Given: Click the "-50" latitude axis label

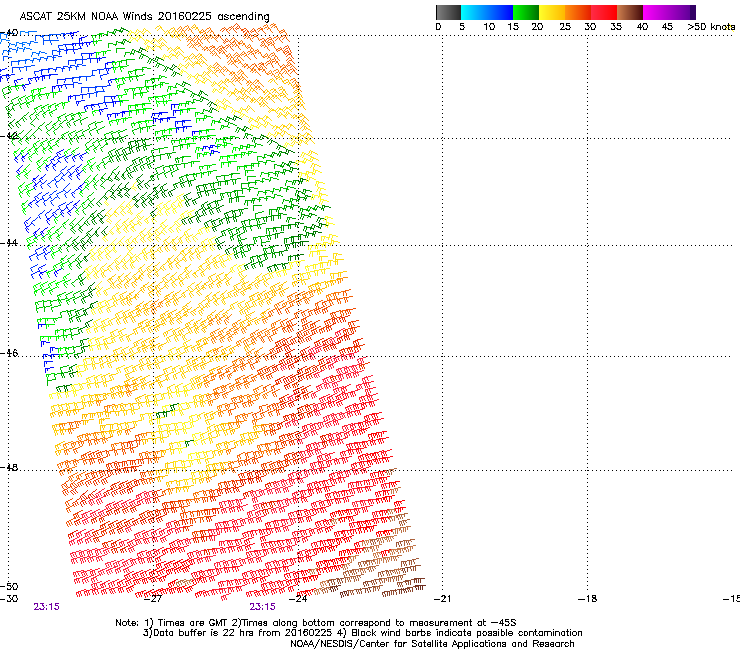Looking at the screenshot, I should point(9,586).
